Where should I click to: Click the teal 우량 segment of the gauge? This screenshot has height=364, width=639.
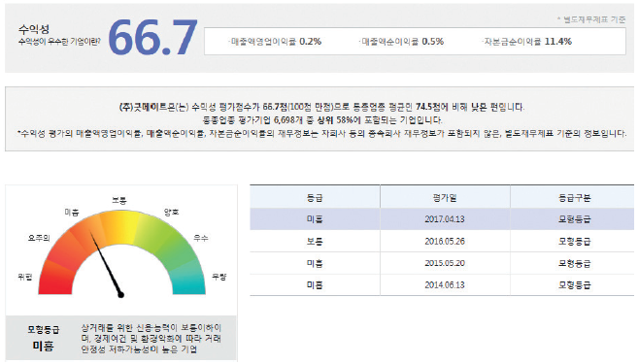(x=188, y=279)
